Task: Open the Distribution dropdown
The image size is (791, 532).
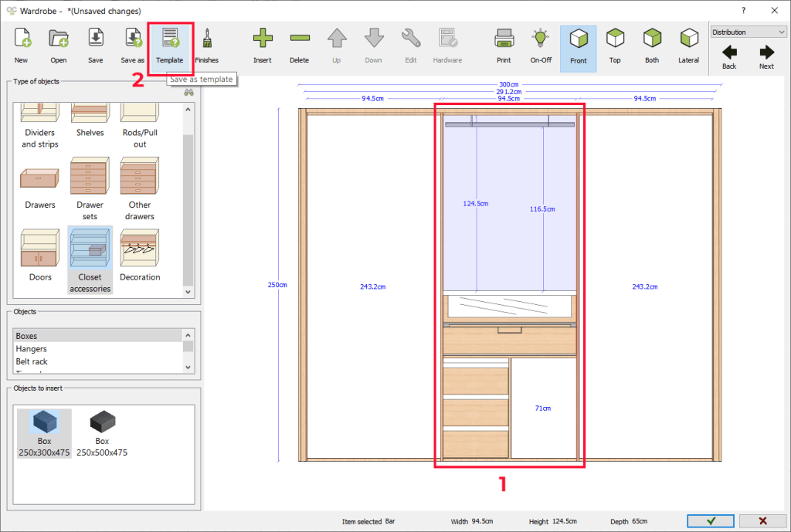Action: 749,32
